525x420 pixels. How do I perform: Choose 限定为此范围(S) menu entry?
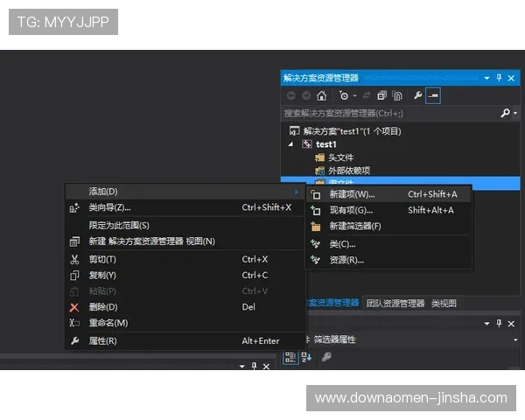tap(185, 226)
